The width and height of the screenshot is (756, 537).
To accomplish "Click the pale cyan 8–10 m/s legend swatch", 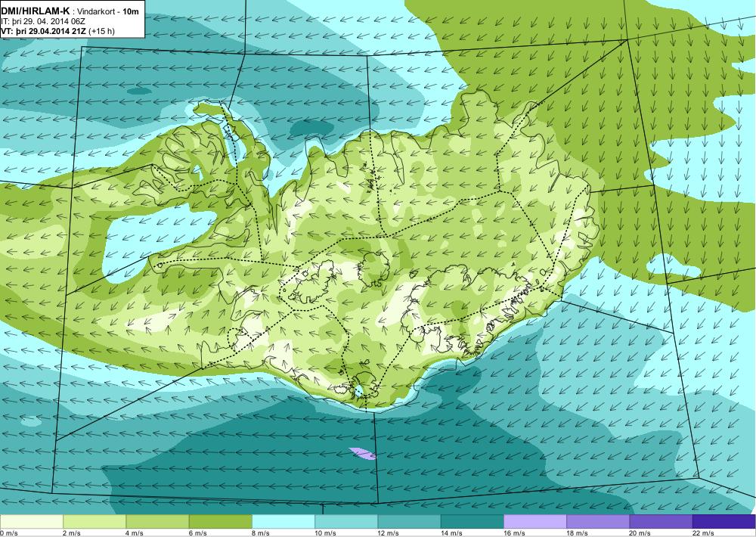I will [283, 522].
